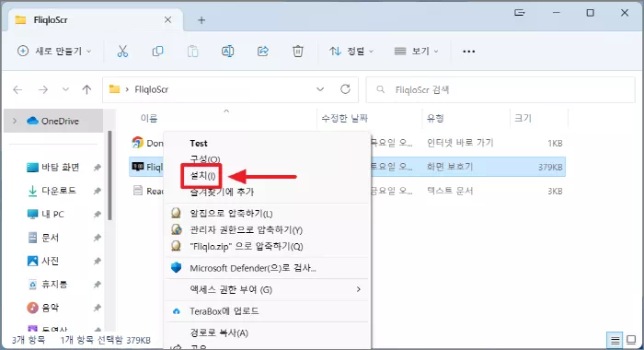Open 휴지통 in the sidebar
Screen dimensions: 644x350
(x=47, y=285)
